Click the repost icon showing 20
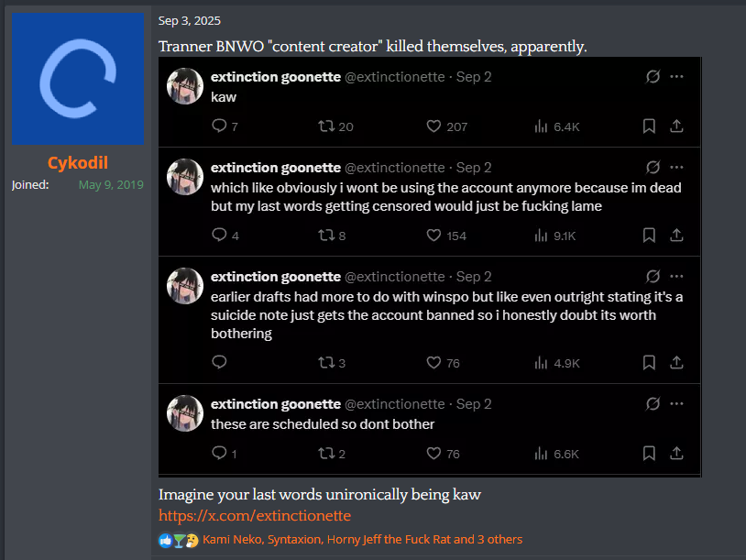Viewport: 746px width, 560px height. 326,126
